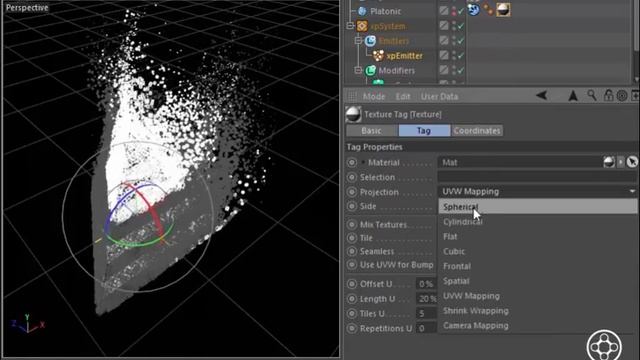Select the orange dotted tag on Platonic

pyautogui.click(x=488, y=10)
